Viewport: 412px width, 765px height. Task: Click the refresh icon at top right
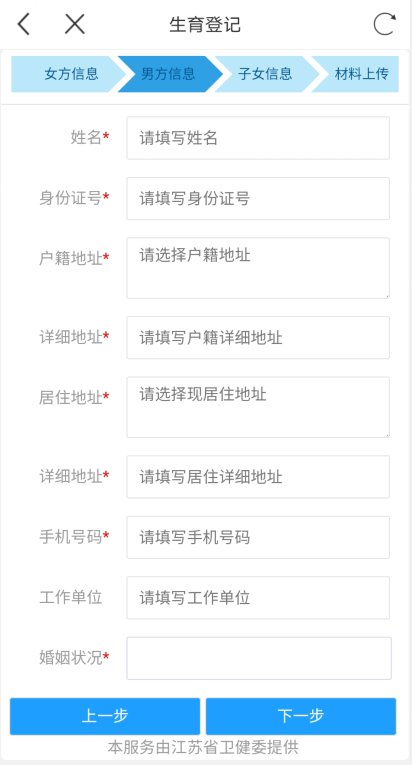(384, 24)
